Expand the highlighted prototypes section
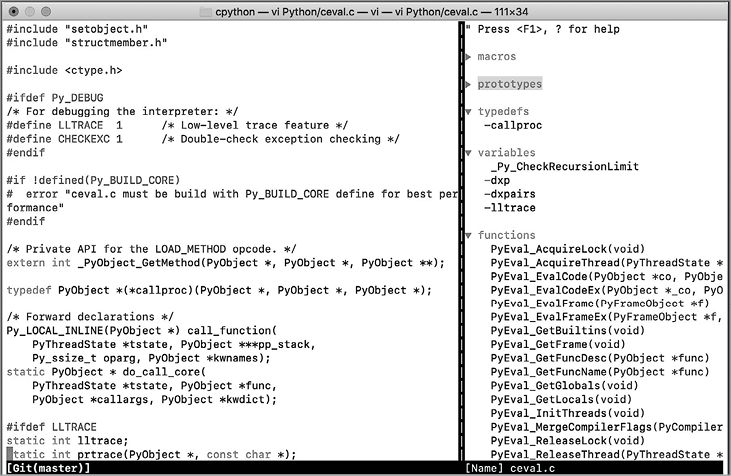The width and height of the screenshot is (731, 476). coord(469,84)
